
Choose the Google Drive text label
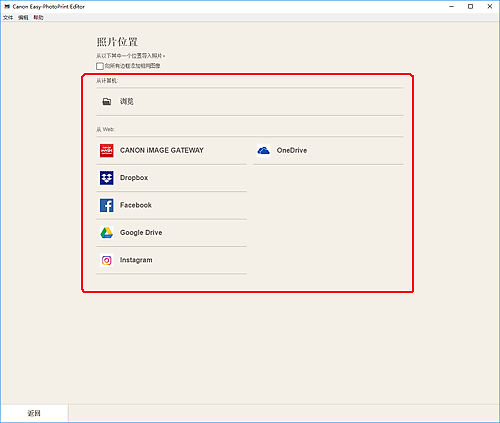[141, 232]
